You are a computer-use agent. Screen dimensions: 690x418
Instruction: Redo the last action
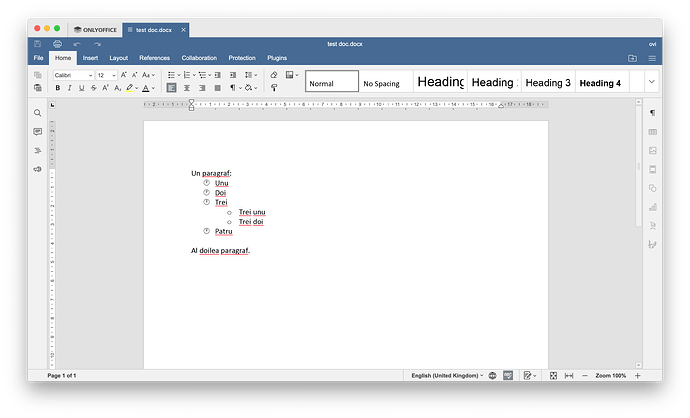[x=97, y=44]
